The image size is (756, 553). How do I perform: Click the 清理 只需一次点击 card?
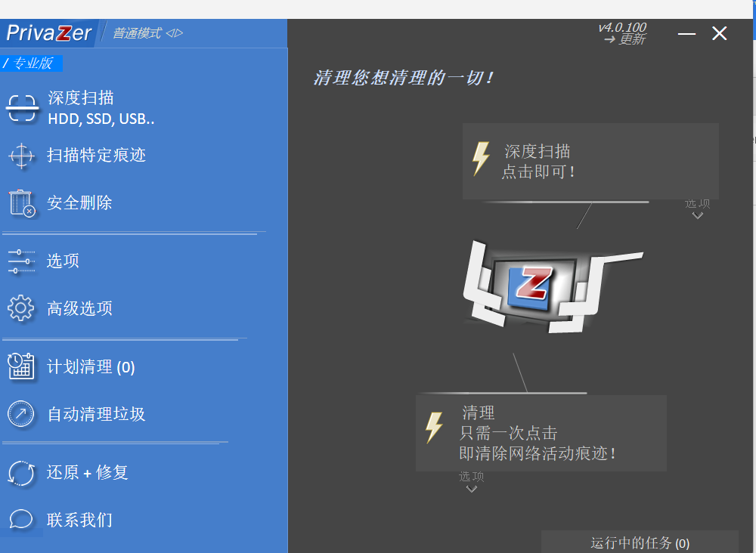coord(541,433)
